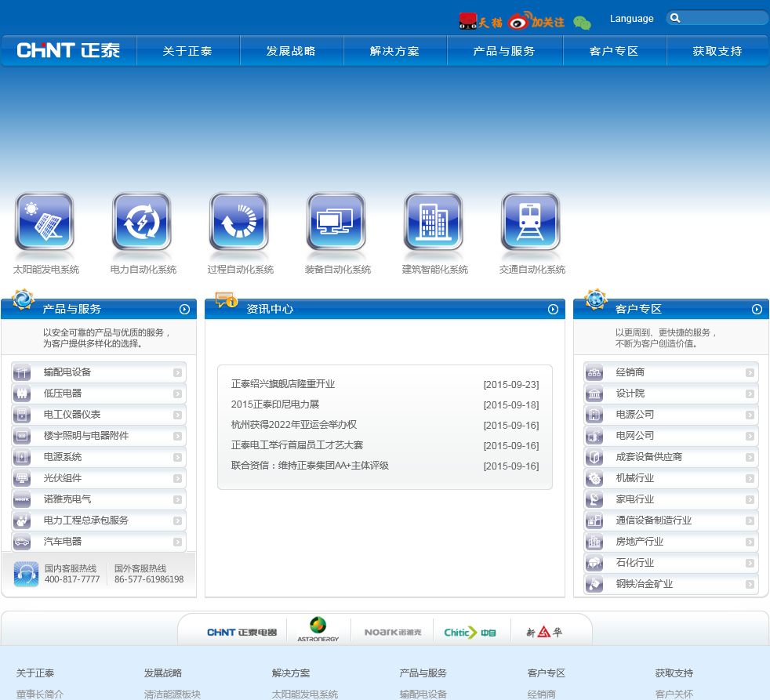Read news 联合资信 AA+主体评级
The image size is (770, 700).
tap(310, 466)
